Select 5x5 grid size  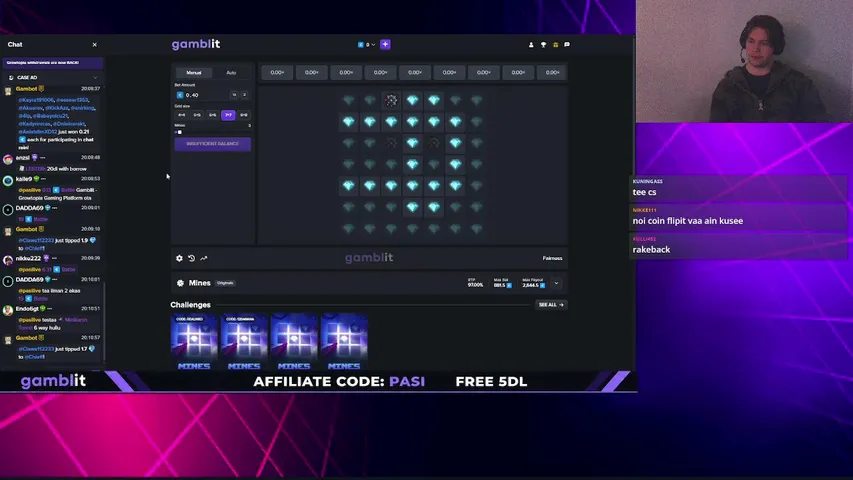[x=197, y=115]
